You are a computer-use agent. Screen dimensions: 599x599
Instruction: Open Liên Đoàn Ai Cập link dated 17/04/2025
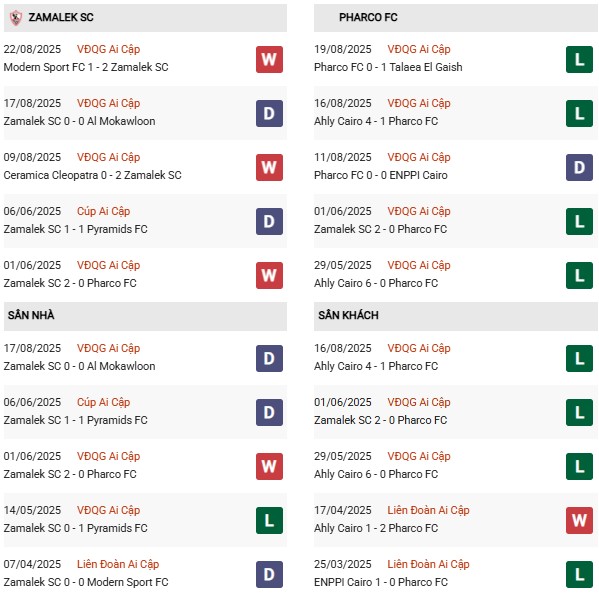(428, 510)
